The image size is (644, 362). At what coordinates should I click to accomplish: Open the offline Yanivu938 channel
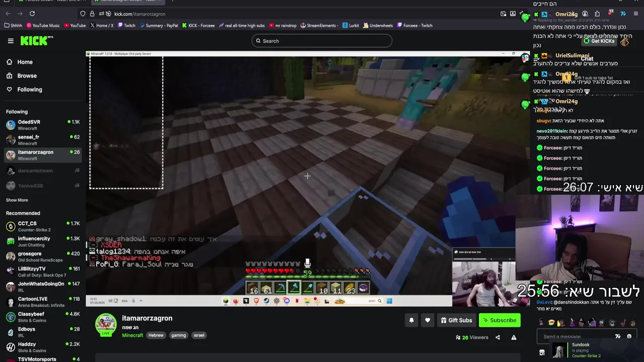pos(43,186)
